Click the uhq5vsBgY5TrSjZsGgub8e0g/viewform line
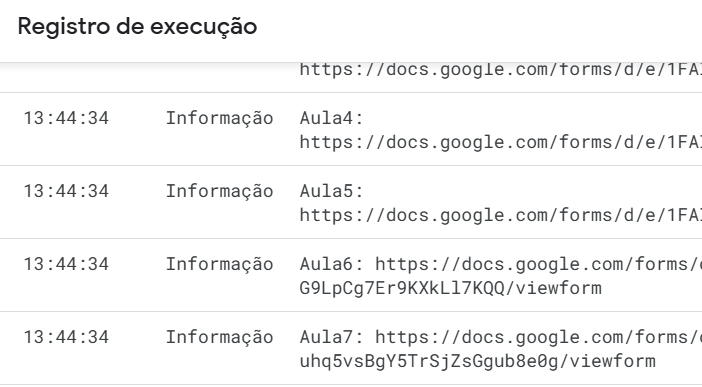702x387 pixels. (x=477, y=361)
